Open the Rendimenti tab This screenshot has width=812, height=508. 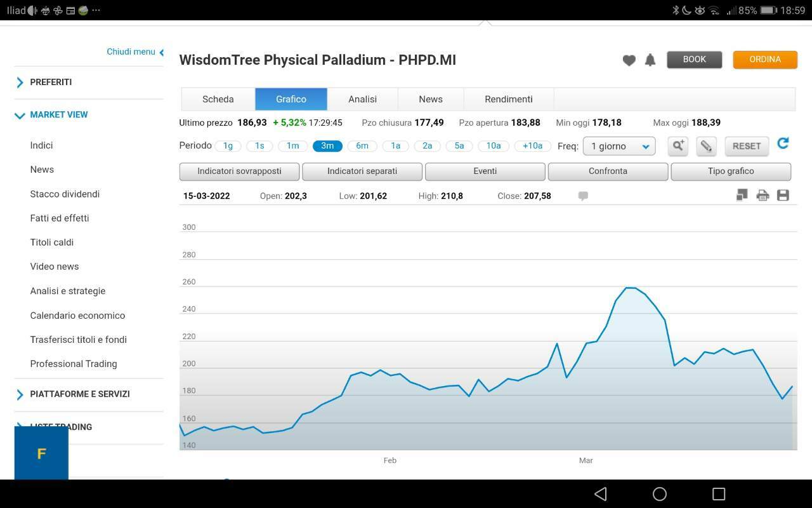[x=509, y=99]
